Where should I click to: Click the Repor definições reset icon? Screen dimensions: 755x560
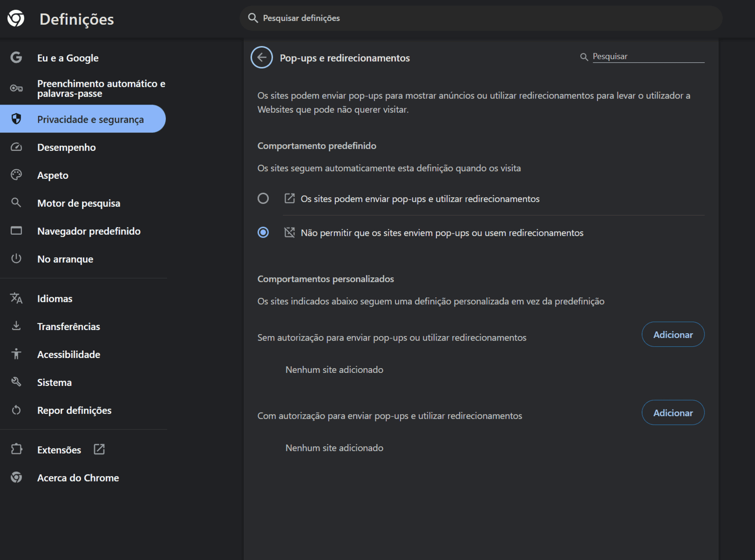[x=16, y=410]
